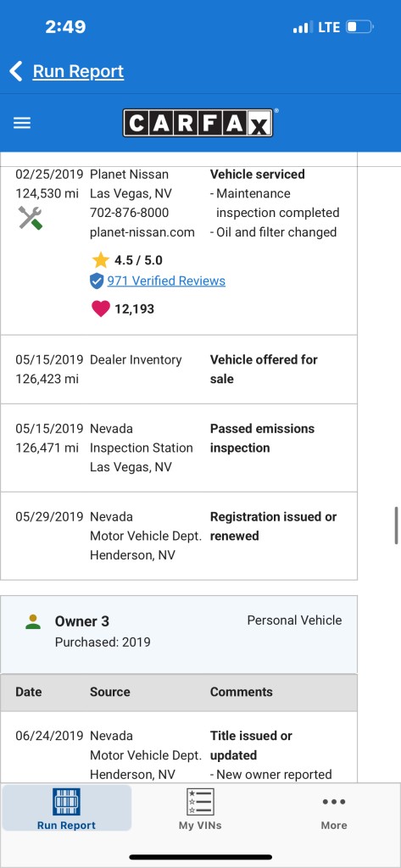Screen dimensions: 401x868
Task: Tap the yellow star rating icon
Action: [101, 260]
